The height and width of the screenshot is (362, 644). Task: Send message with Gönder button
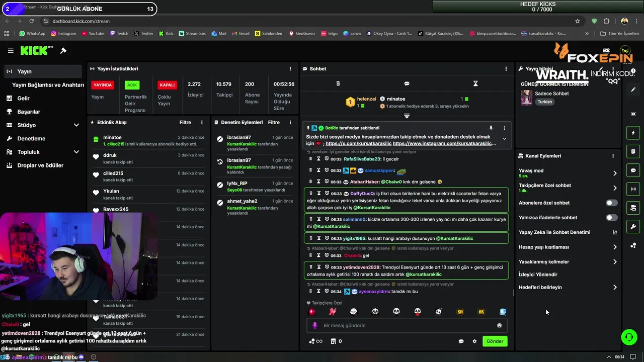pos(495,341)
